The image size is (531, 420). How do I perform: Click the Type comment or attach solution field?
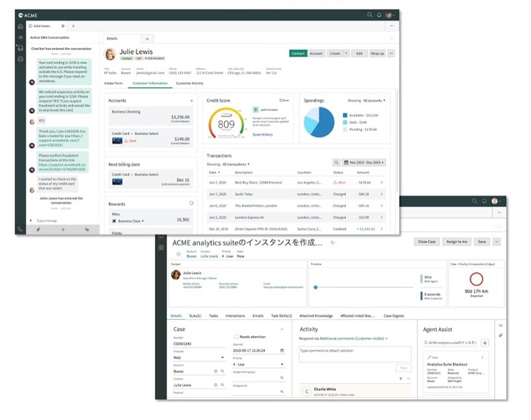pos(355,354)
